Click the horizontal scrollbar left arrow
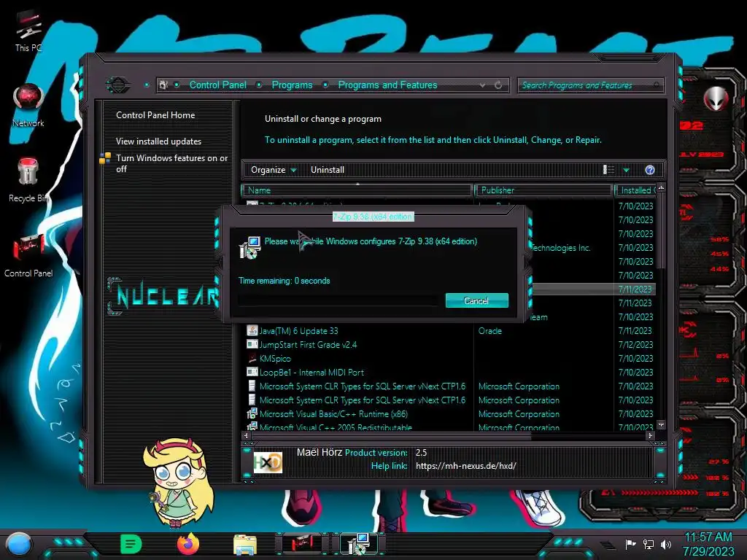747x560 pixels. coord(246,436)
